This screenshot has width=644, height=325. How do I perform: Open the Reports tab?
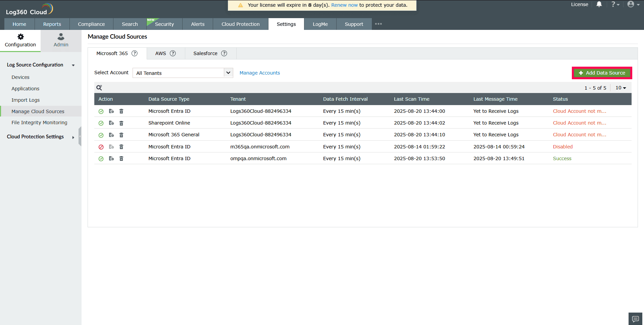pyautogui.click(x=52, y=24)
